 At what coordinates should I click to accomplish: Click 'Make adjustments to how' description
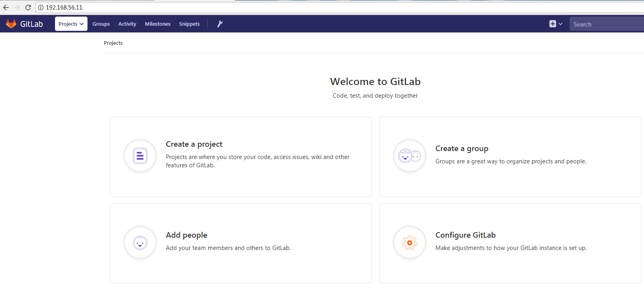coord(511,248)
